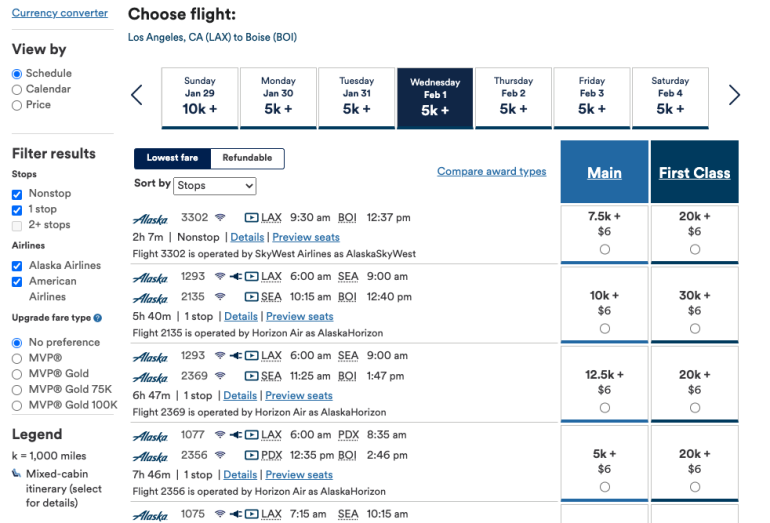Click the Upgrade fare type help icon
The image size is (770, 523).
tap(97, 318)
